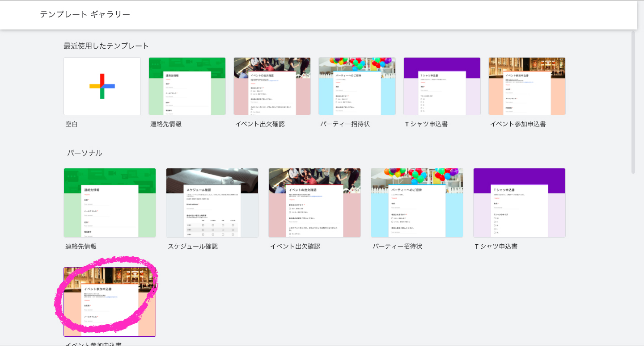644x347 pixels.
Task: Choose イベント参加申込書 template in パーソナル section
Action: click(110, 302)
